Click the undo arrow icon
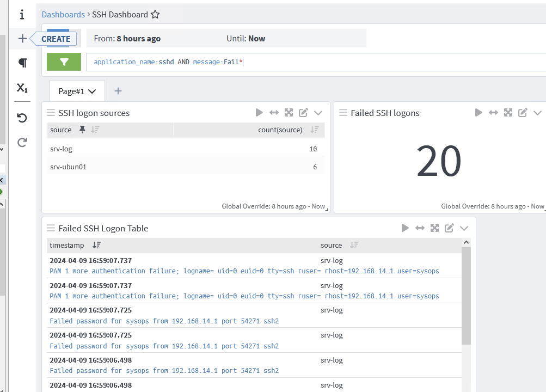Screen dimensions: 546x392 pos(22,118)
